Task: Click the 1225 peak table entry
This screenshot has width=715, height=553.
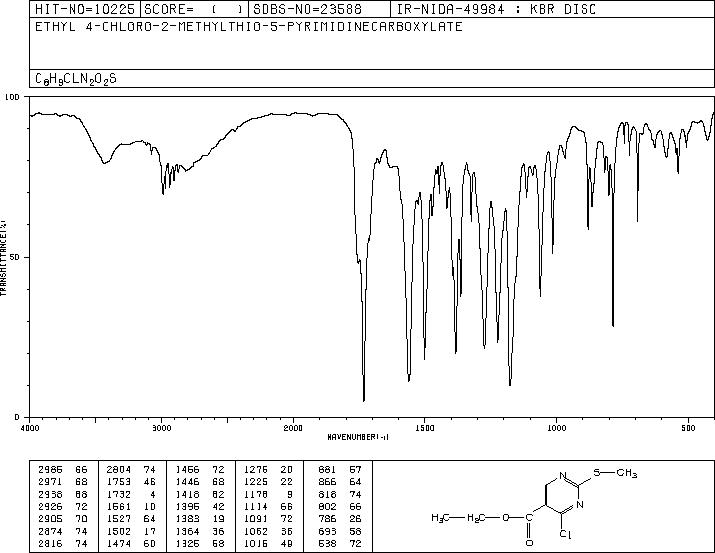Action: pyautogui.click(x=269, y=482)
